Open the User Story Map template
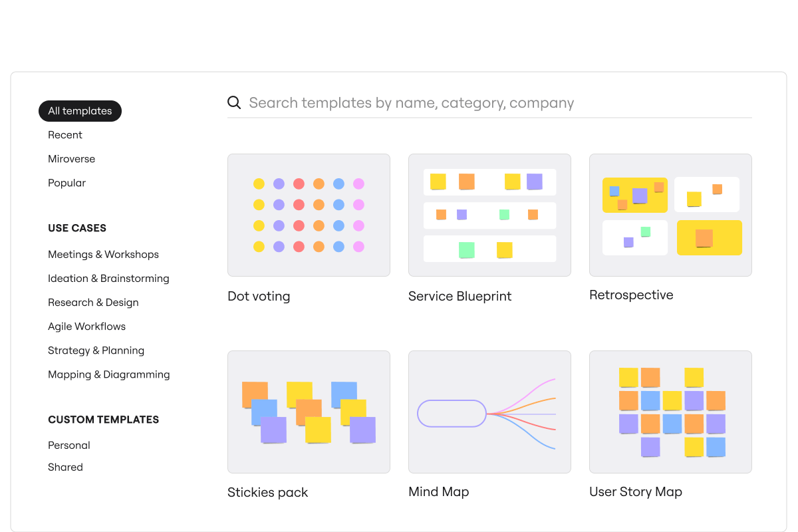This screenshot has width=798, height=532. [x=670, y=411]
